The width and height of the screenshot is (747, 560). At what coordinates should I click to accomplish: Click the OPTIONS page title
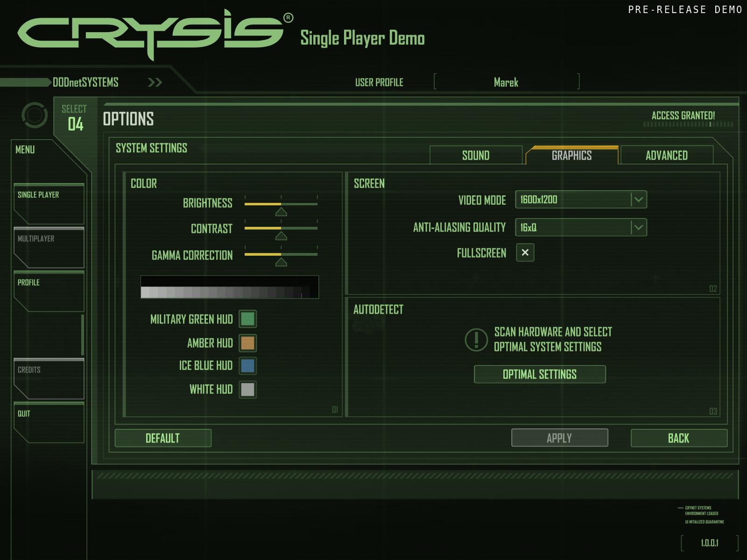128,119
